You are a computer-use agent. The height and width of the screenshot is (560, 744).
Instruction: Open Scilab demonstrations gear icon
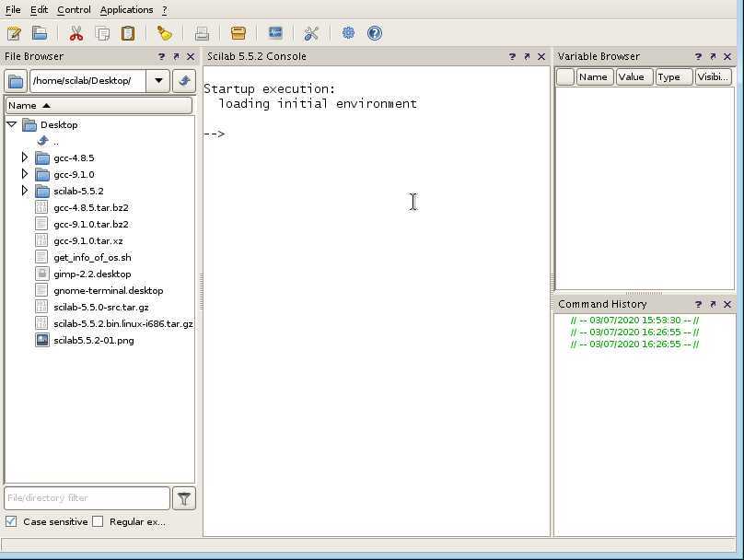point(348,33)
